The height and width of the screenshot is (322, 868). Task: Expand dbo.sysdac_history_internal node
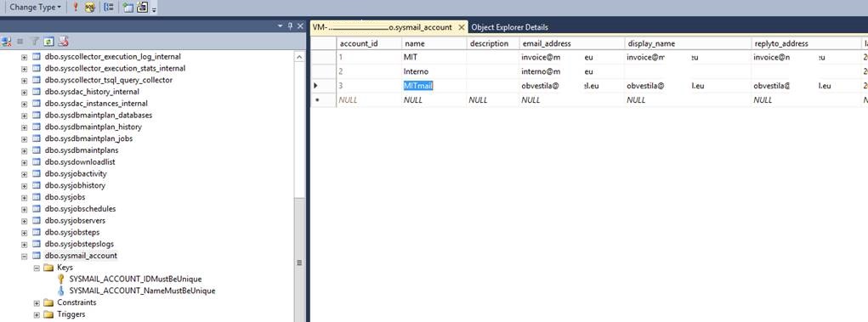[25, 92]
